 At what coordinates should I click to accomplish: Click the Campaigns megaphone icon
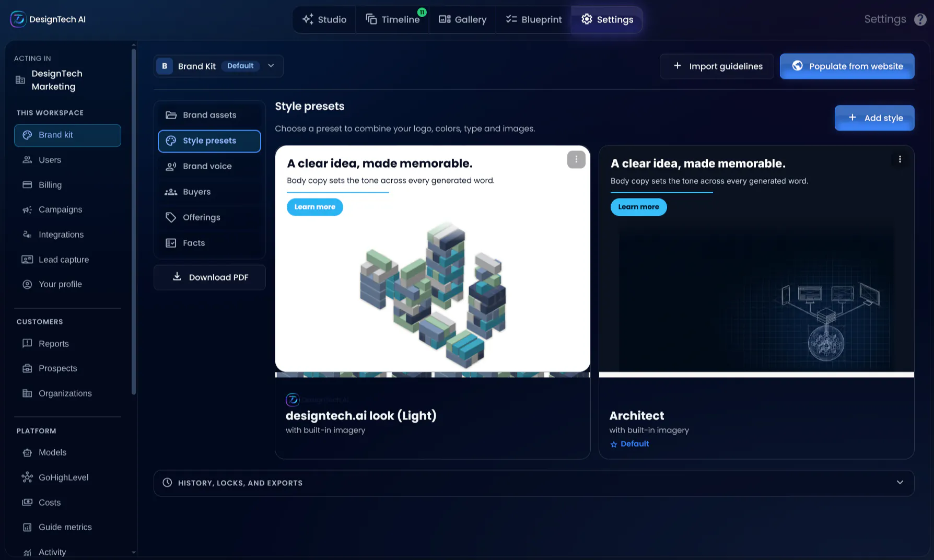[27, 209]
